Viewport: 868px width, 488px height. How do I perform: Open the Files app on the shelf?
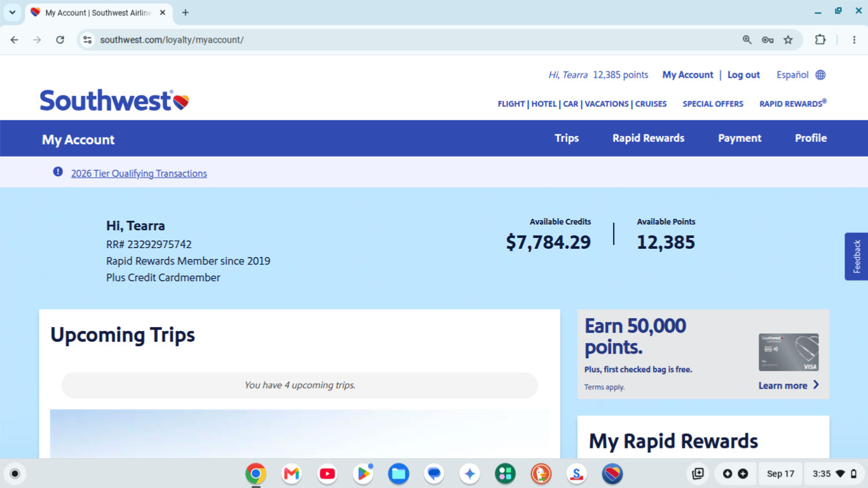pos(399,473)
